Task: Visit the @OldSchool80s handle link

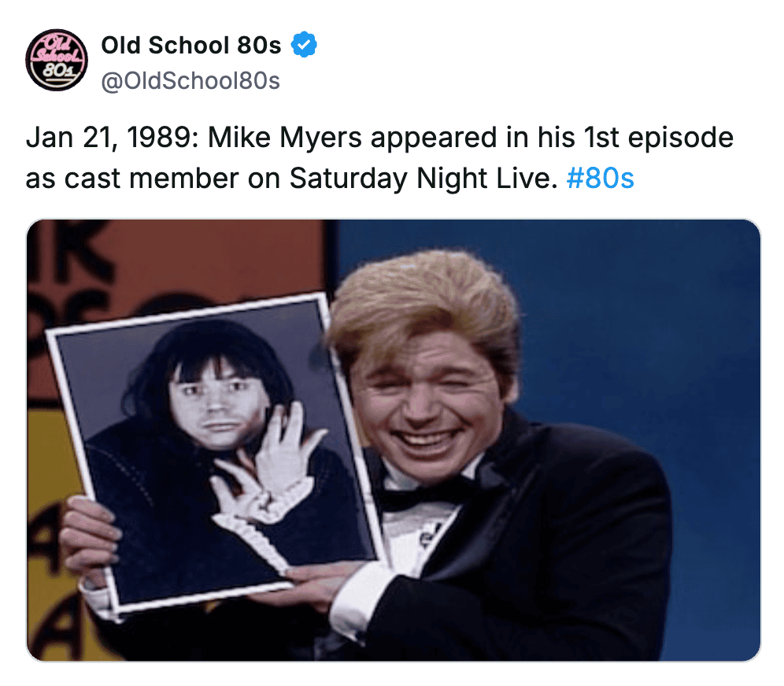Action: [190, 80]
